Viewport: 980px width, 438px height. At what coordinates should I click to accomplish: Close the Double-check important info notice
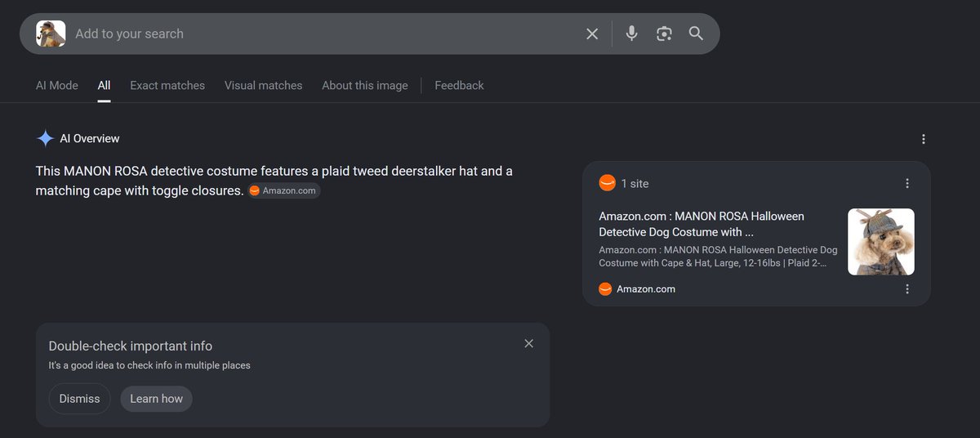(x=528, y=343)
